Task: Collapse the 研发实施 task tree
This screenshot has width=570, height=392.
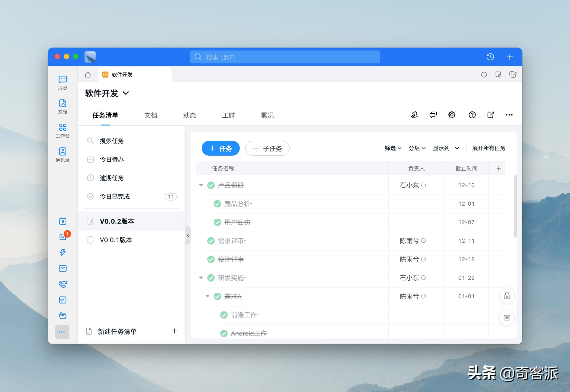Action: click(201, 278)
